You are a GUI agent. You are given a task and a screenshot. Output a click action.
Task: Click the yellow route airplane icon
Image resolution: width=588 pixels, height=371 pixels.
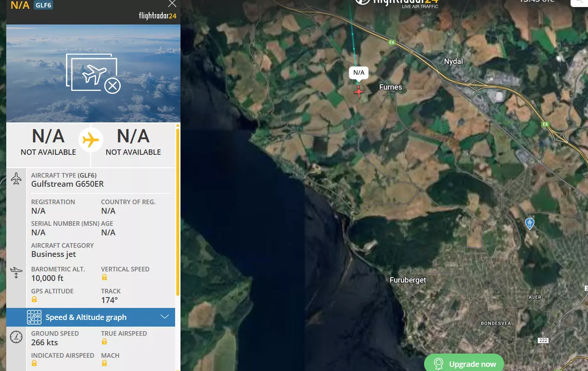(90, 140)
